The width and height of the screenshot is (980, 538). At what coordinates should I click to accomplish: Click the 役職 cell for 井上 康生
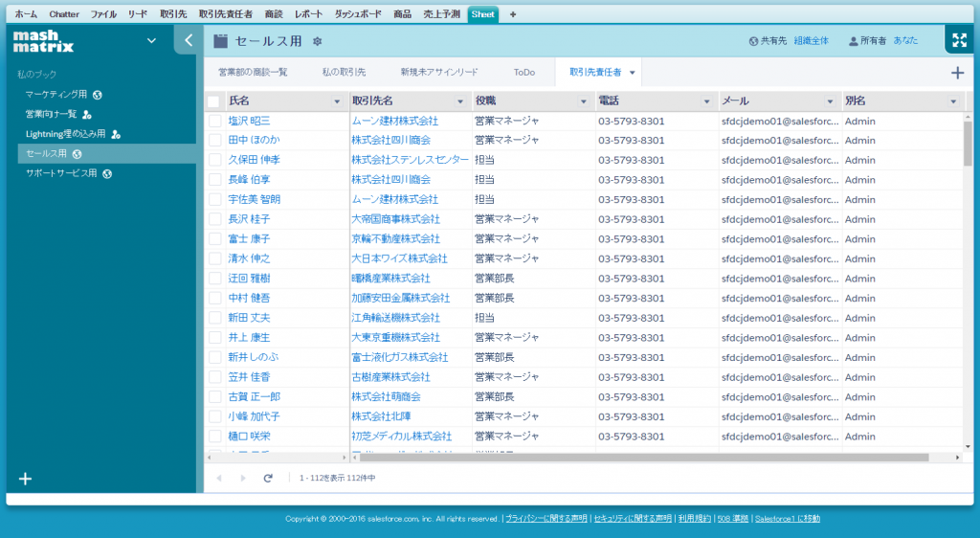coord(533,337)
